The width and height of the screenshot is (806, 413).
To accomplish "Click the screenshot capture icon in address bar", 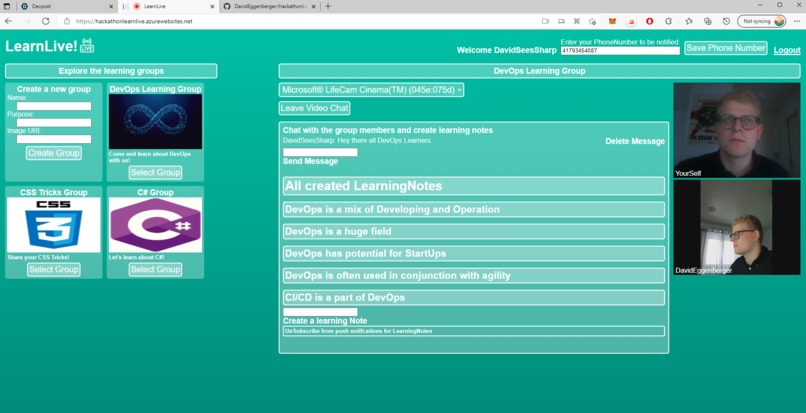I will pos(577,21).
